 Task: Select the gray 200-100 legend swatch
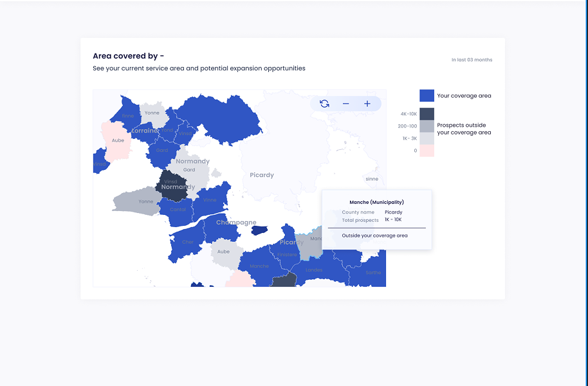[x=426, y=126]
